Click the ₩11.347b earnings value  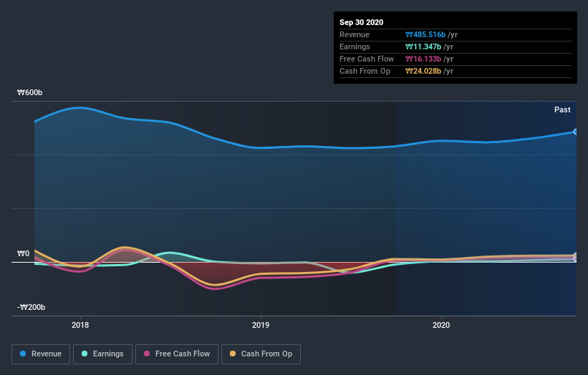click(423, 47)
